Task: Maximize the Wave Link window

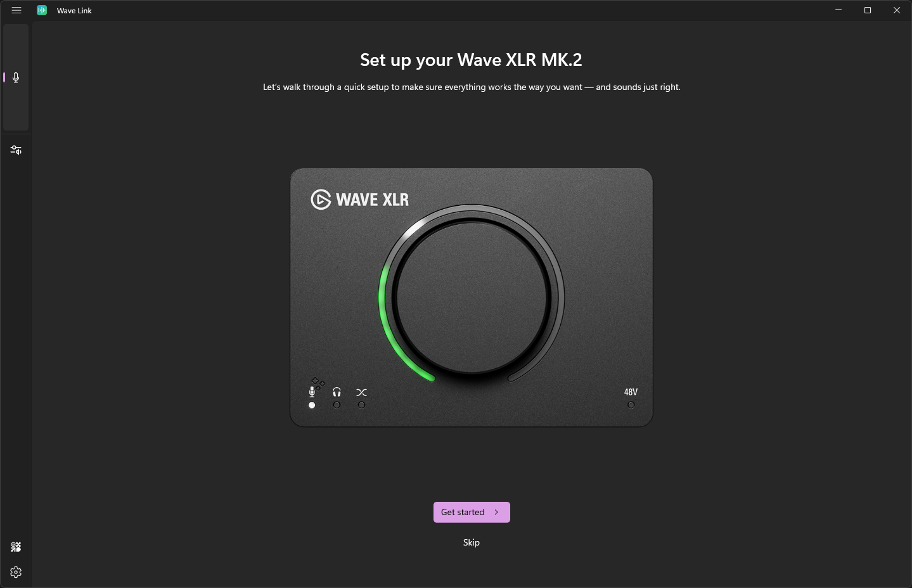Action: pos(868,10)
